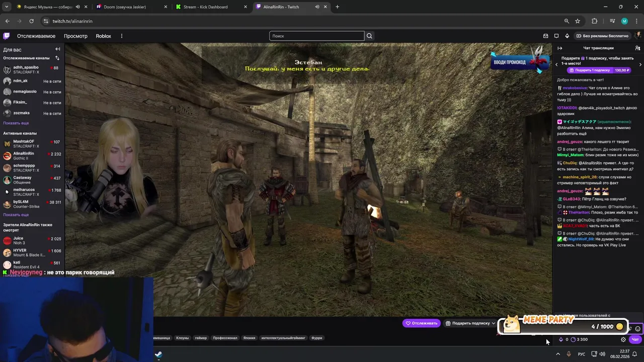
Task: Open adhh_spasibo channel in sidebar
Action: pos(32,69)
